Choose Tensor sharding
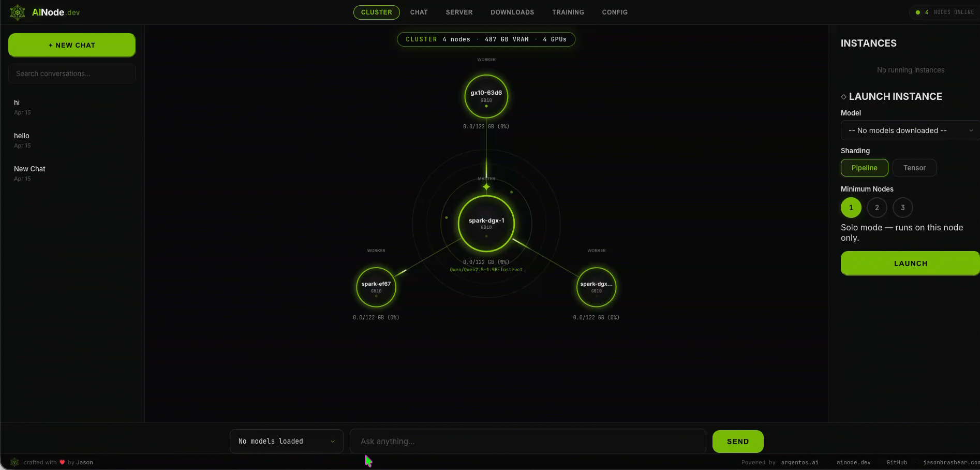 tap(914, 168)
